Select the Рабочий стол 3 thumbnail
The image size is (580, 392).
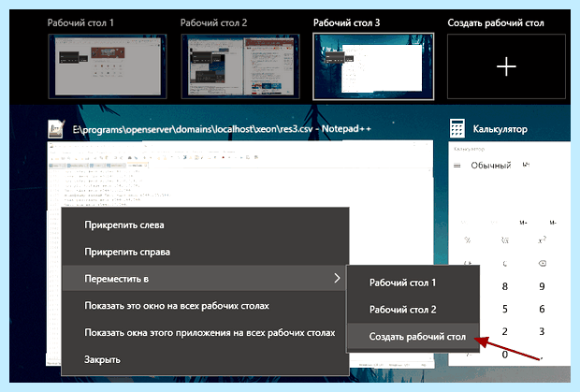pos(373,66)
